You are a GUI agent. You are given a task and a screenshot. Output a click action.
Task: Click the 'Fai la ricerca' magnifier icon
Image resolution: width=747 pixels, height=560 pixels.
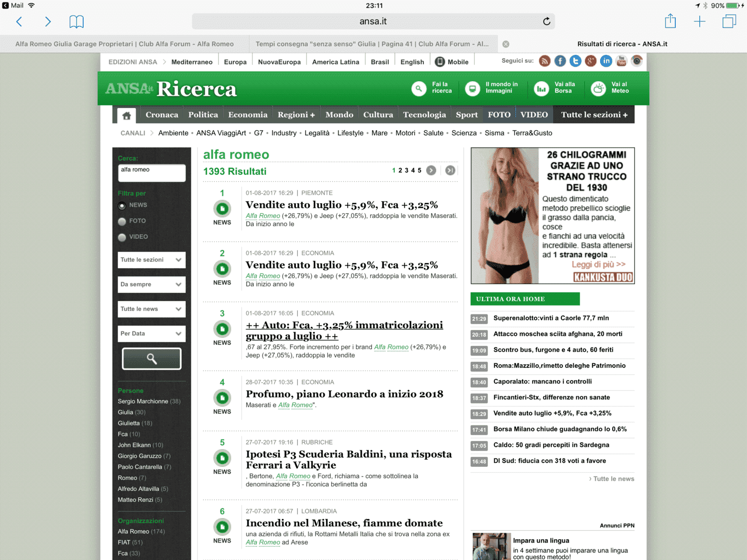tap(419, 89)
